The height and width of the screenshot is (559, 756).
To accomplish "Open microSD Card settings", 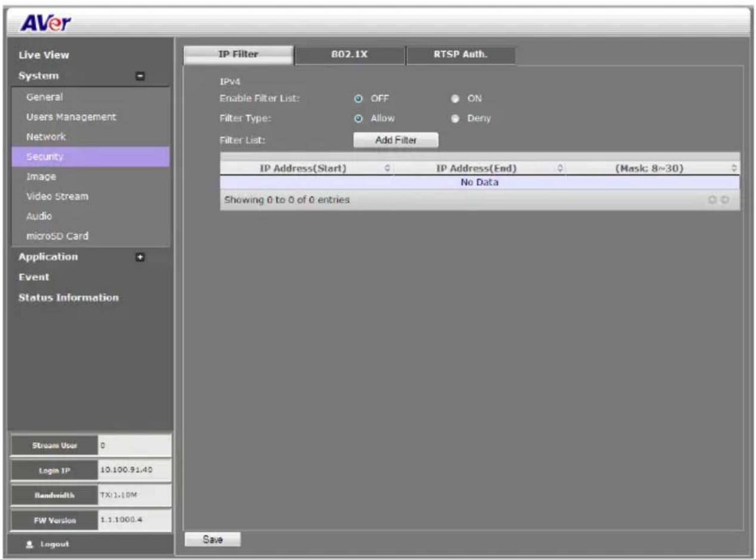I will 57,236.
